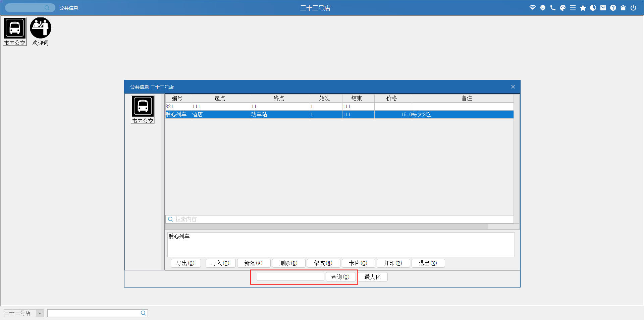
Task: Go to the home icon
Action: click(x=623, y=8)
